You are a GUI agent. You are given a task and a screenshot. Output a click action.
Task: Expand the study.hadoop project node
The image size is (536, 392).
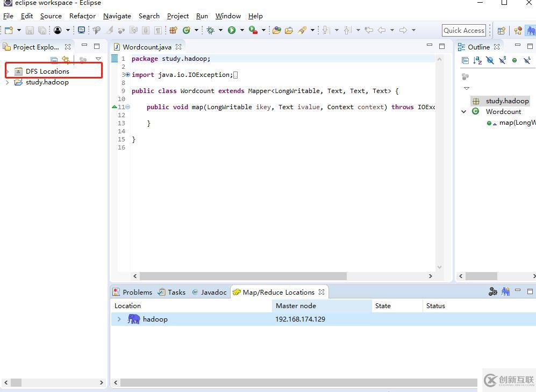pos(7,82)
